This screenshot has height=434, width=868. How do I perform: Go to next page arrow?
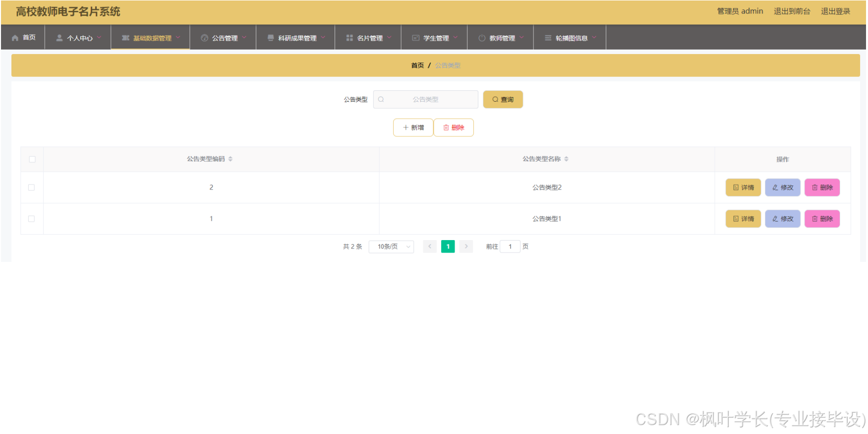466,247
